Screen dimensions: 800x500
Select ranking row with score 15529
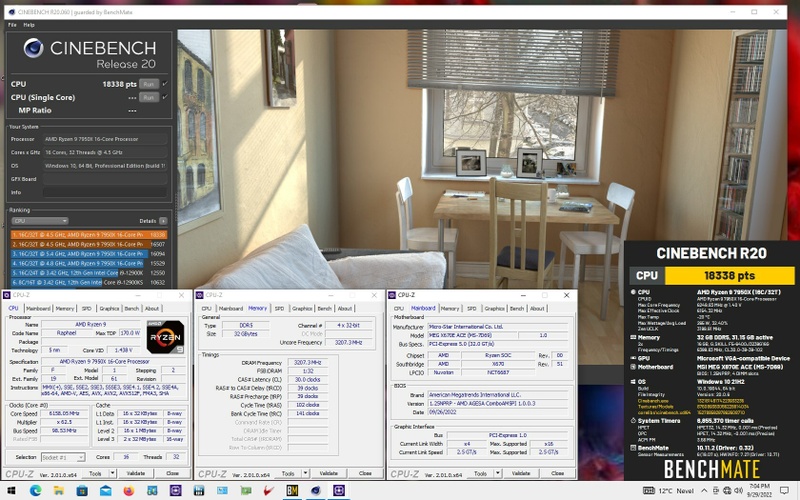89,263
